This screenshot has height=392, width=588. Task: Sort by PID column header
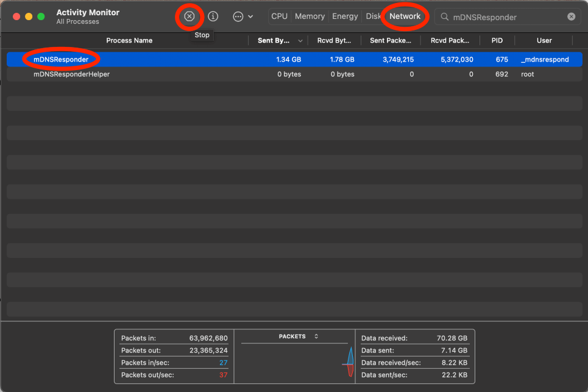point(497,41)
